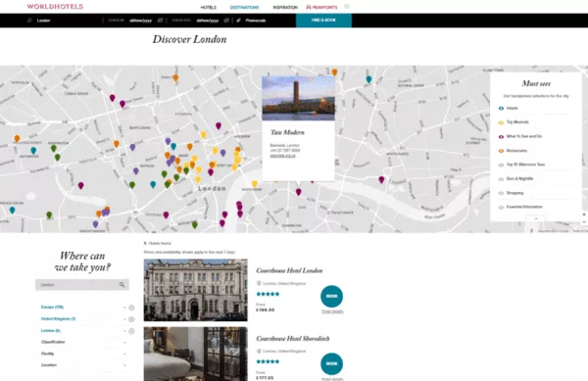Remove the Europe filter with circle x
The image size is (588, 381).
131,308
